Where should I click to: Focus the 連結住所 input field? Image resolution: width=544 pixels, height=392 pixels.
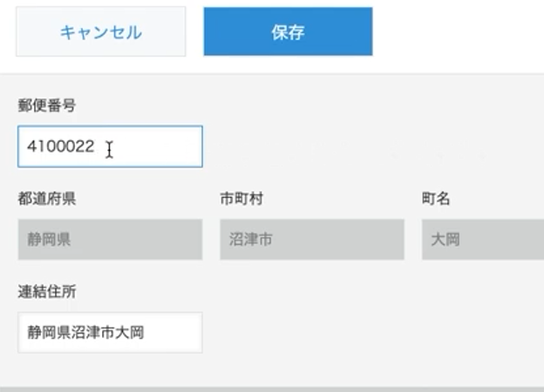(x=110, y=333)
